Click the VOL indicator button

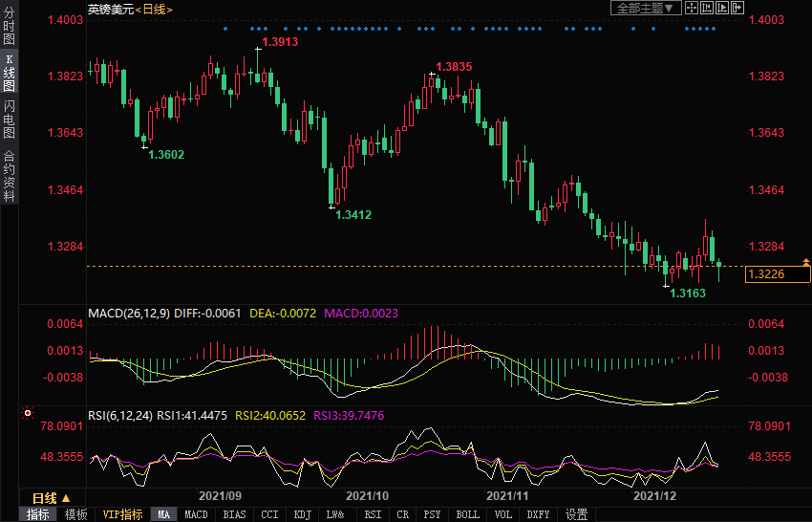502,514
